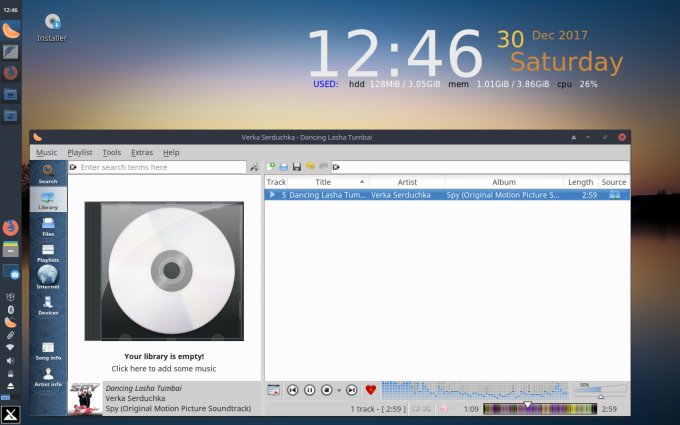Click the Clementine taskbar window button

tap(10, 30)
